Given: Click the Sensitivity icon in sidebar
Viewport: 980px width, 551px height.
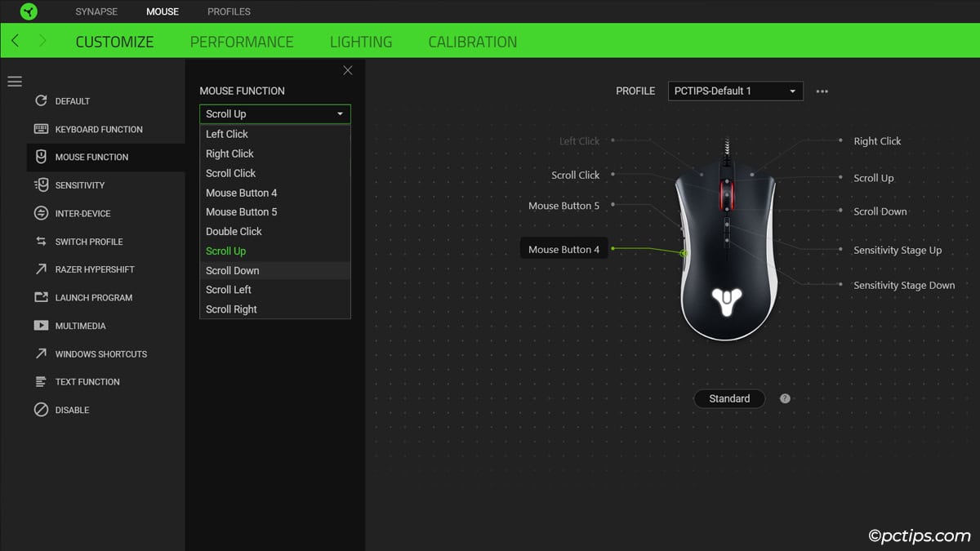Looking at the screenshot, I should coord(41,185).
